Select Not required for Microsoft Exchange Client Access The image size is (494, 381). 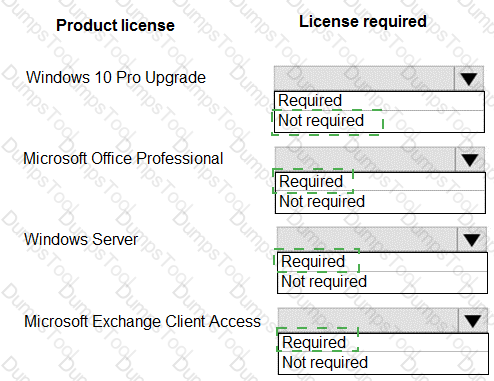pyautogui.click(x=383, y=363)
